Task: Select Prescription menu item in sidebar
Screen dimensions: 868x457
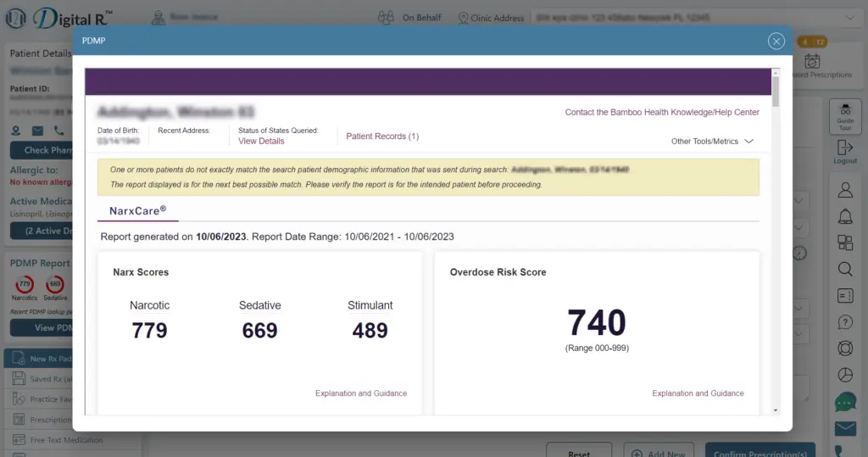Action: [x=39, y=420]
